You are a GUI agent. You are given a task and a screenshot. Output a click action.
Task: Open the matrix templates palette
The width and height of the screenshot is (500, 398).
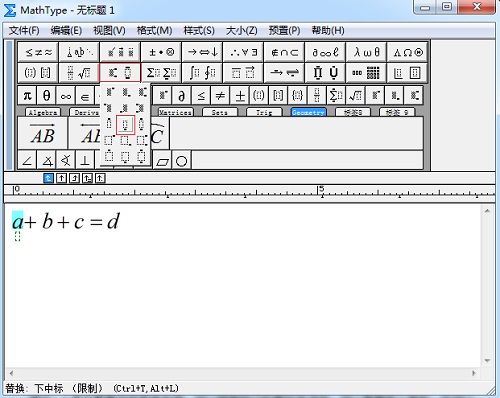point(366,73)
